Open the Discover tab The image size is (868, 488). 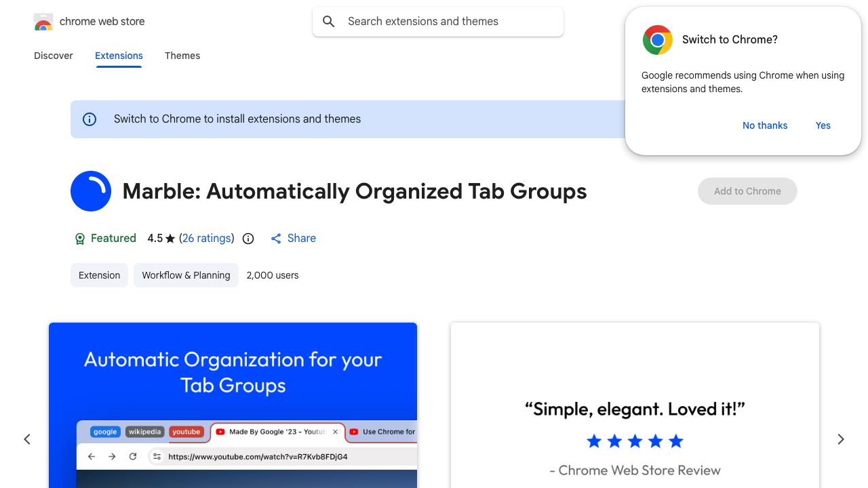pos(54,56)
